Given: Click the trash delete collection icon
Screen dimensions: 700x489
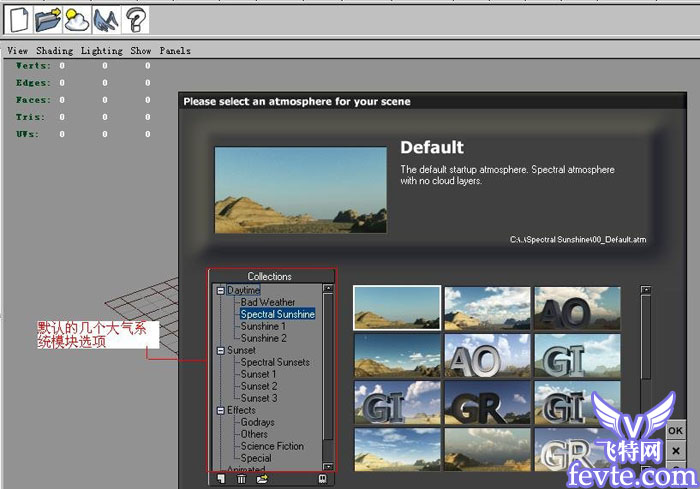Looking at the screenshot, I should (241, 479).
